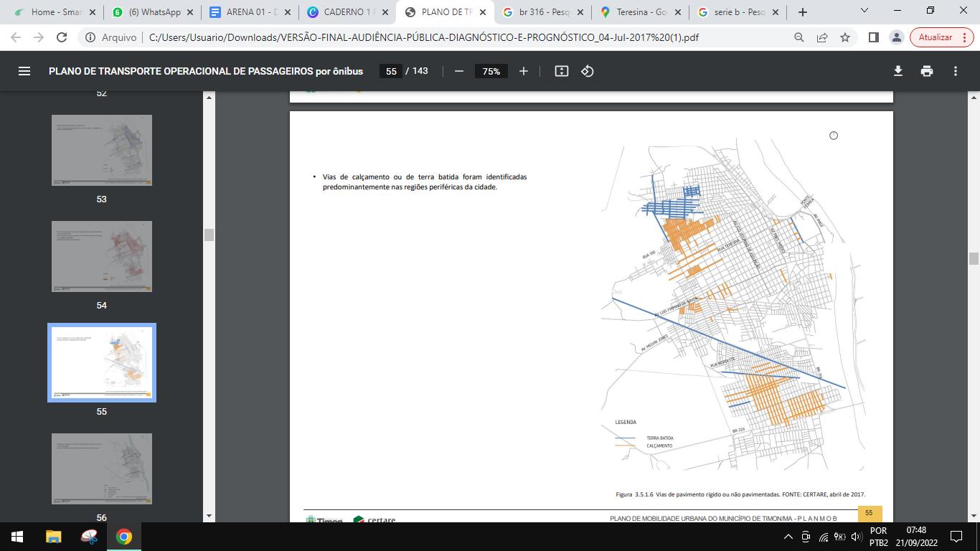The width and height of the screenshot is (980, 551).
Task: Open a new browser tab
Action: coord(803,12)
